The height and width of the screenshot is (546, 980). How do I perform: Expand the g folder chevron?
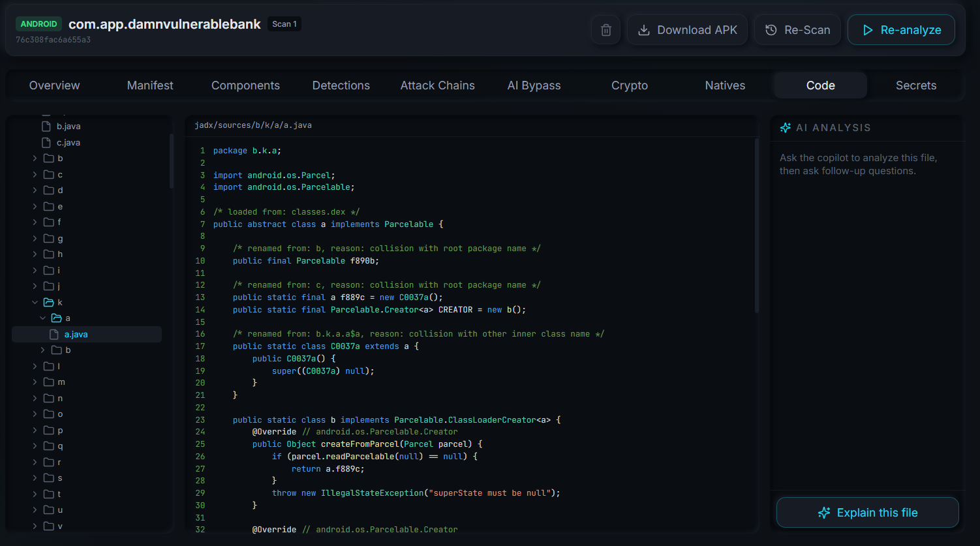(x=35, y=239)
